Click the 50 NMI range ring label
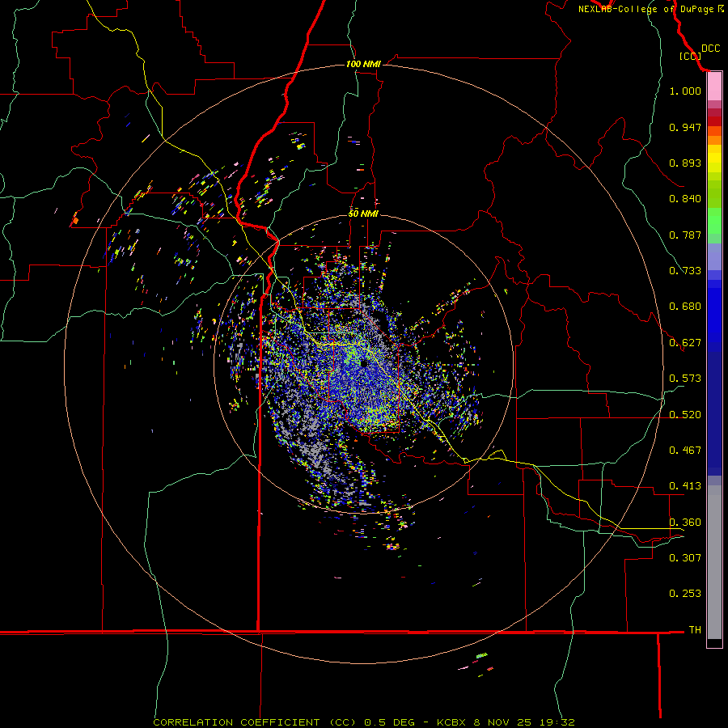Viewport: 728px width, 728px height. pyautogui.click(x=363, y=214)
